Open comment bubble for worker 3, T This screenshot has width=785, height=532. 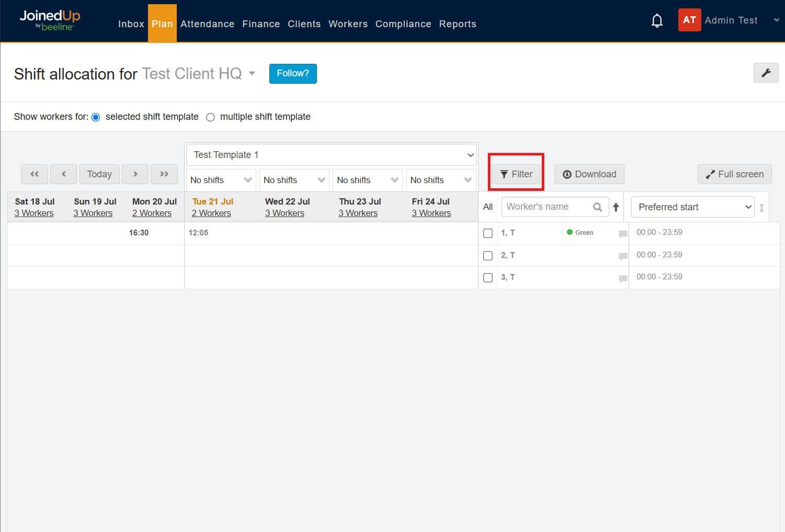(623, 279)
